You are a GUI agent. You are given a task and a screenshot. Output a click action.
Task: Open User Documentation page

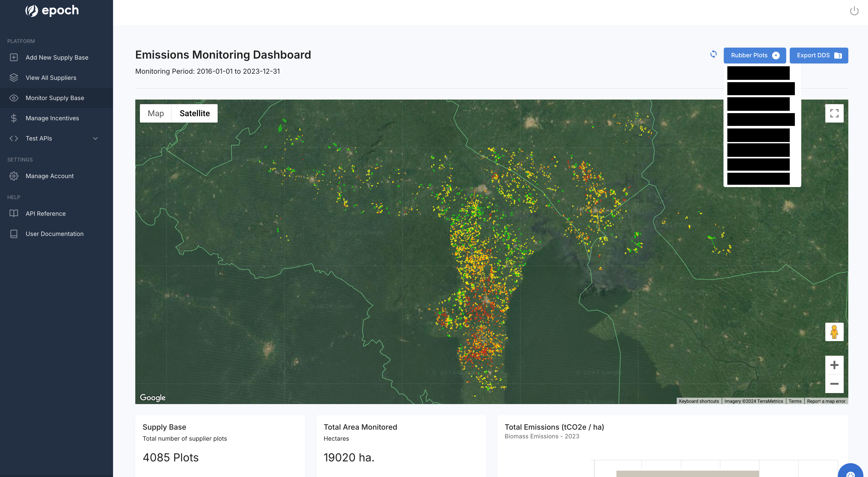point(54,234)
